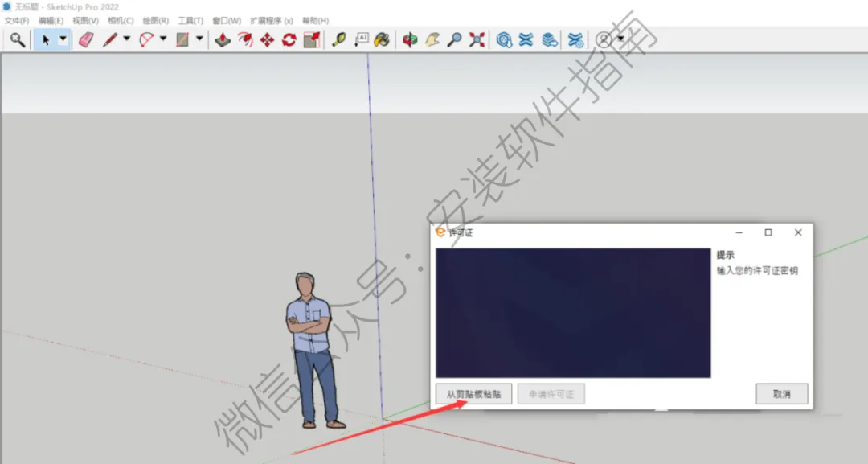Select the Rectangle shape tool
The width and height of the screenshot is (868, 464).
point(182,40)
